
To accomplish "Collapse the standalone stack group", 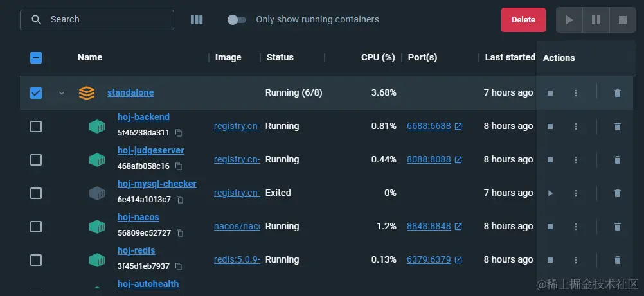I will (62, 93).
